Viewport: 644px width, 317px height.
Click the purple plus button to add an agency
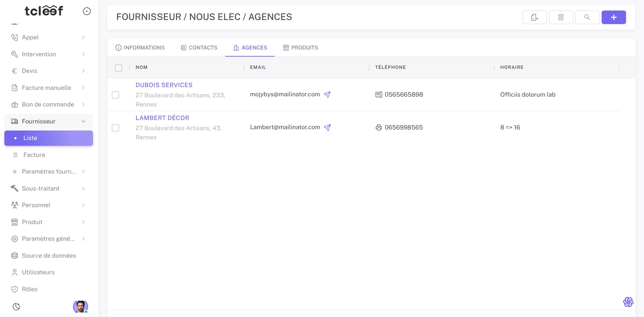point(613,17)
